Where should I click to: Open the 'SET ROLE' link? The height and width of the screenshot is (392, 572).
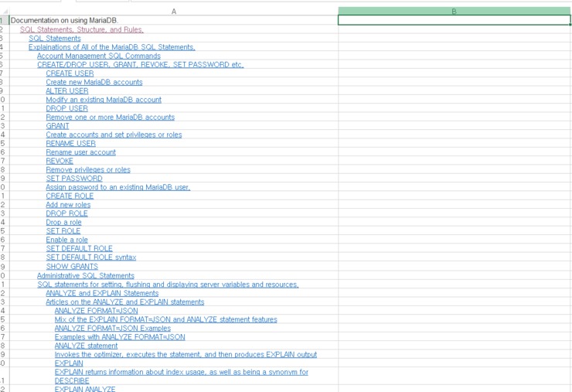tap(63, 231)
